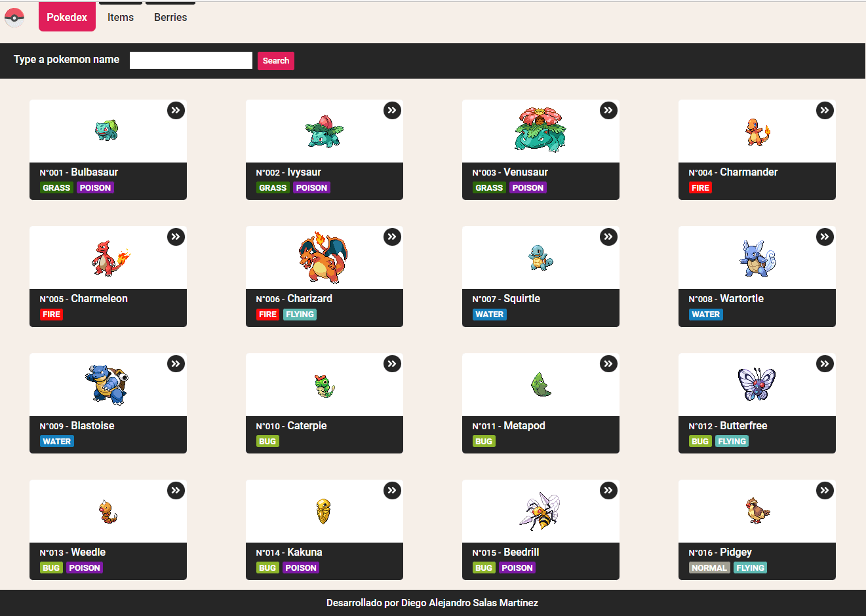Click the developer credit footer text
This screenshot has height=616, width=866.
pyautogui.click(x=433, y=603)
